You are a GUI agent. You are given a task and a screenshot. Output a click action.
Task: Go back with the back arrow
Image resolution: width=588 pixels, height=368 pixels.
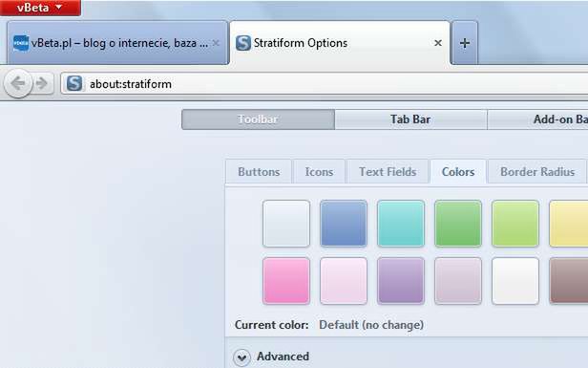[x=17, y=83]
